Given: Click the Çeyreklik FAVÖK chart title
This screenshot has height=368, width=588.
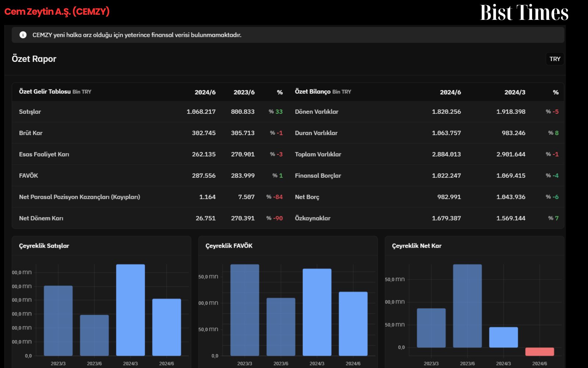Looking at the screenshot, I should click(x=229, y=246).
